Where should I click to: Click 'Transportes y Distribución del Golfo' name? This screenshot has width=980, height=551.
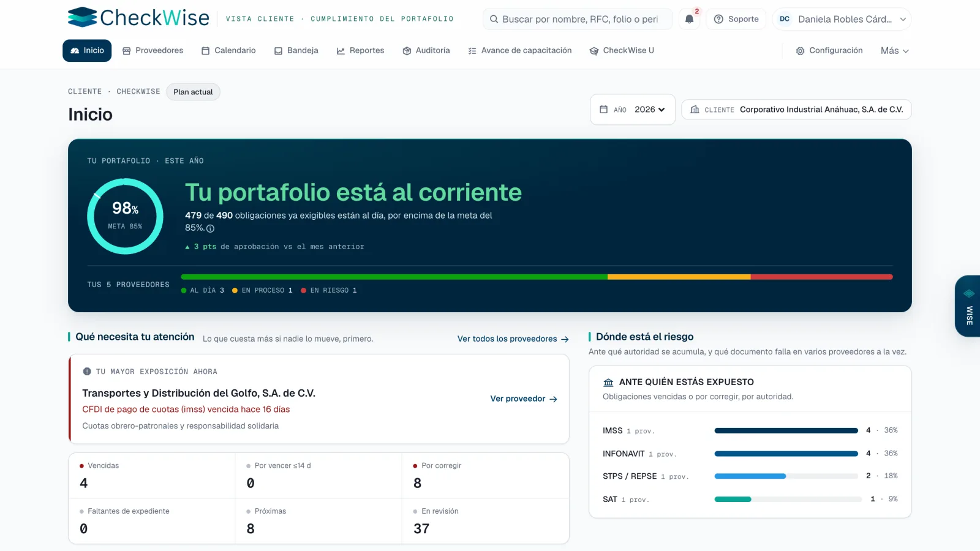(x=199, y=393)
